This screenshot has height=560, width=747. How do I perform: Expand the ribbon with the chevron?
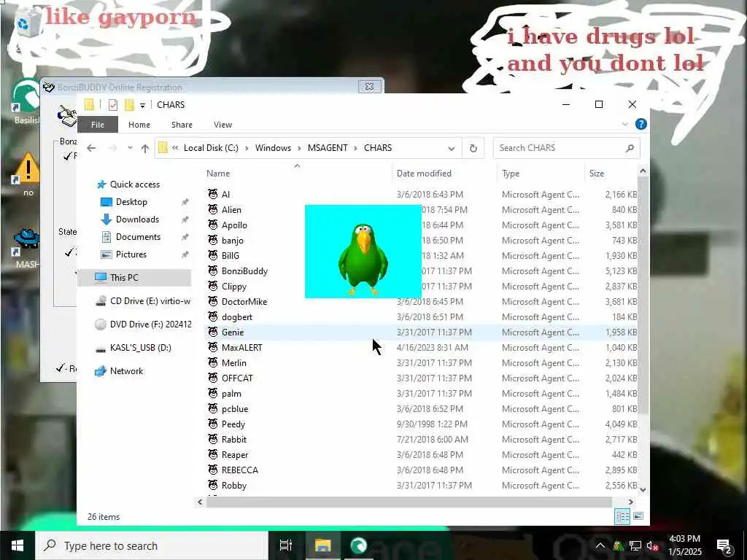click(x=625, y=124)
